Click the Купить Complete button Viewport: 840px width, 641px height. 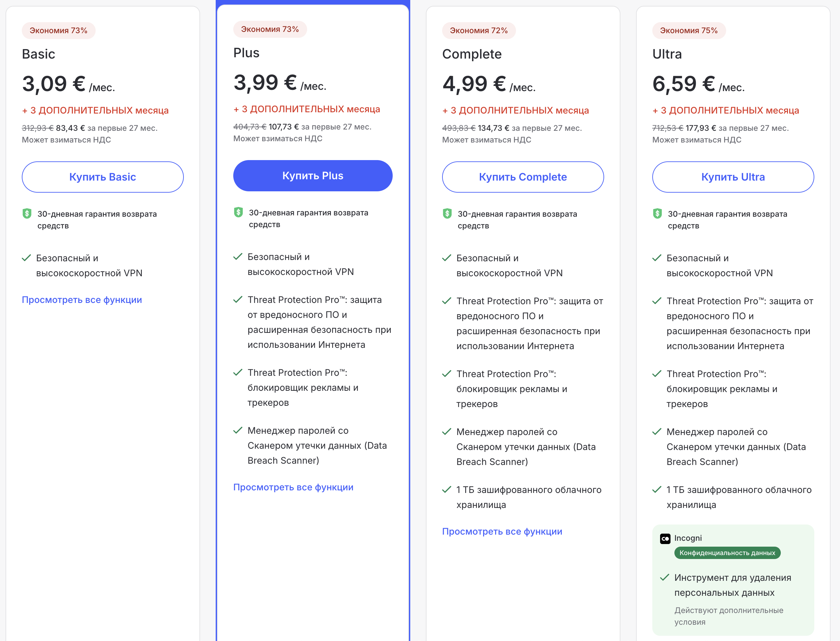pos(523,177)
